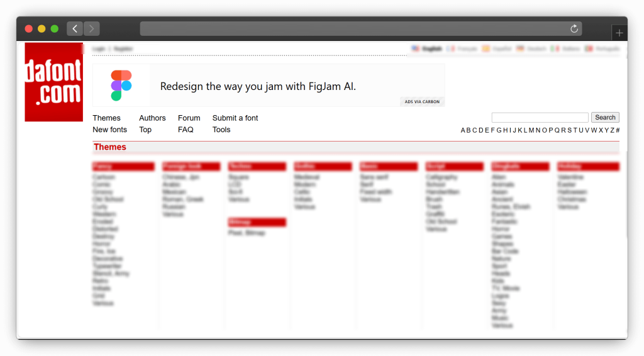Open the Themes menu link
644x356 pixels.
click(106, 118)
